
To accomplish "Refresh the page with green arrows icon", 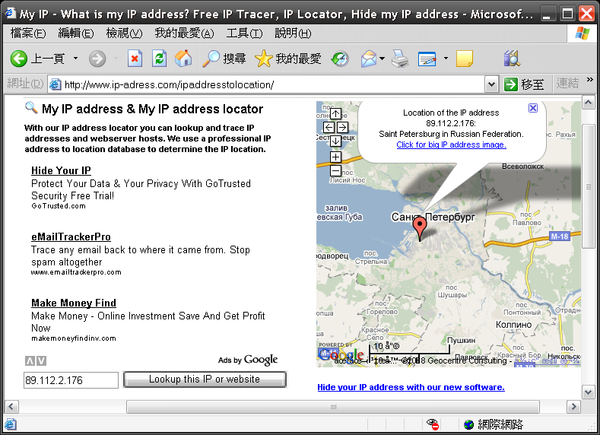I will pyautogui.click(x=159, y=59).
